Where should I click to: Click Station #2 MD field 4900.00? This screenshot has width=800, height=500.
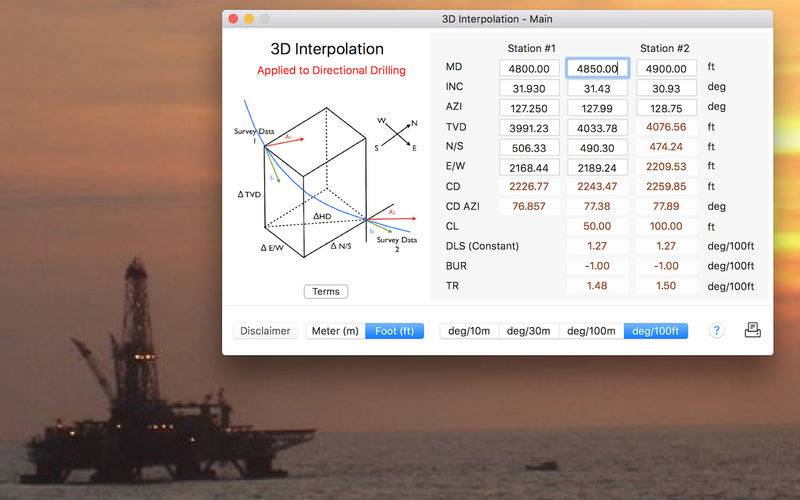click(x=666, y=68)
